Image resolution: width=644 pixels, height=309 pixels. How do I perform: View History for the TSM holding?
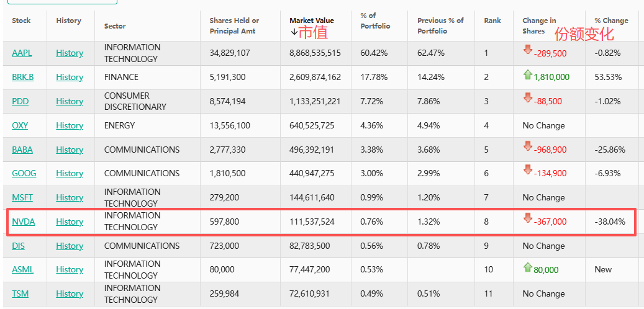pyautogui.click(x=70, y=294)
